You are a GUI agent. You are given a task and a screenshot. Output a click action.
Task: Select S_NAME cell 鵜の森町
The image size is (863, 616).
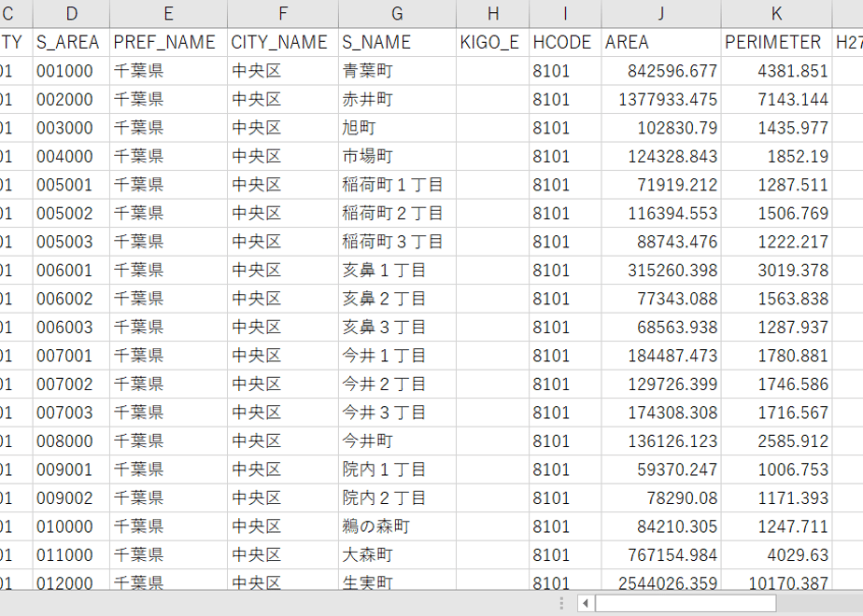click(397, 527)
